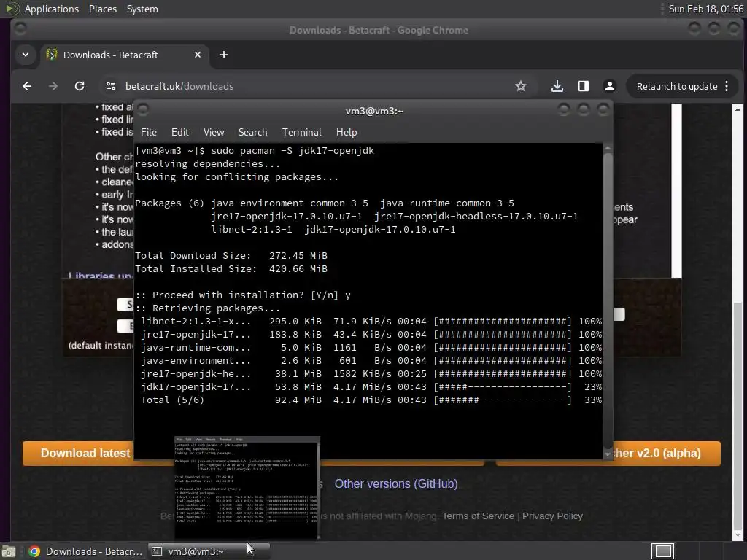Expand Chrome tab search dropdown
This screenshot has width=747, height=560.
tap(26, 55)
